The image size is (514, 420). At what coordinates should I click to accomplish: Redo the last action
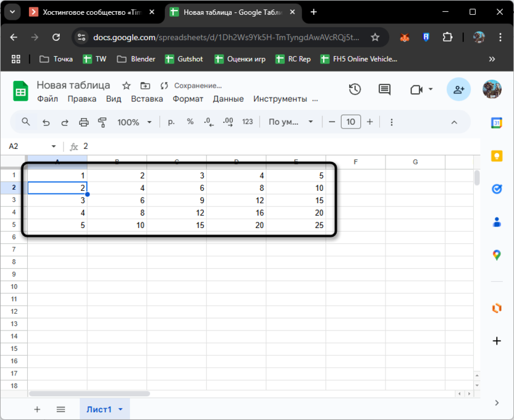coord(65,122)
